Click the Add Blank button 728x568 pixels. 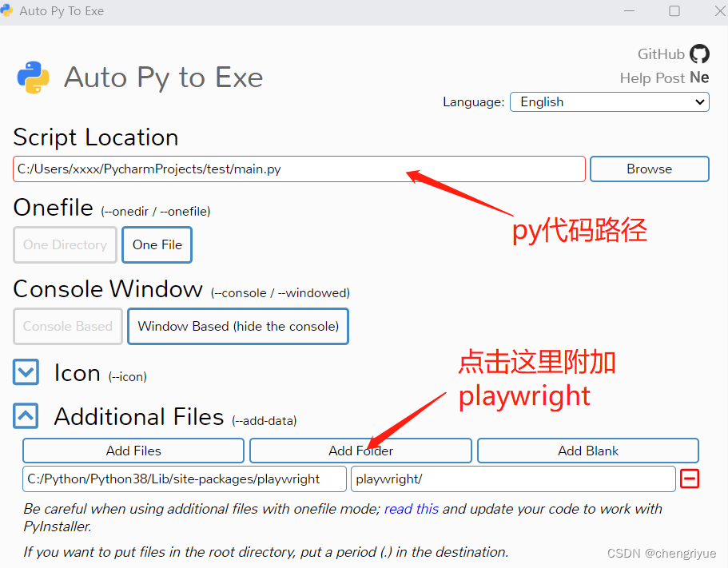click(588, 451)
